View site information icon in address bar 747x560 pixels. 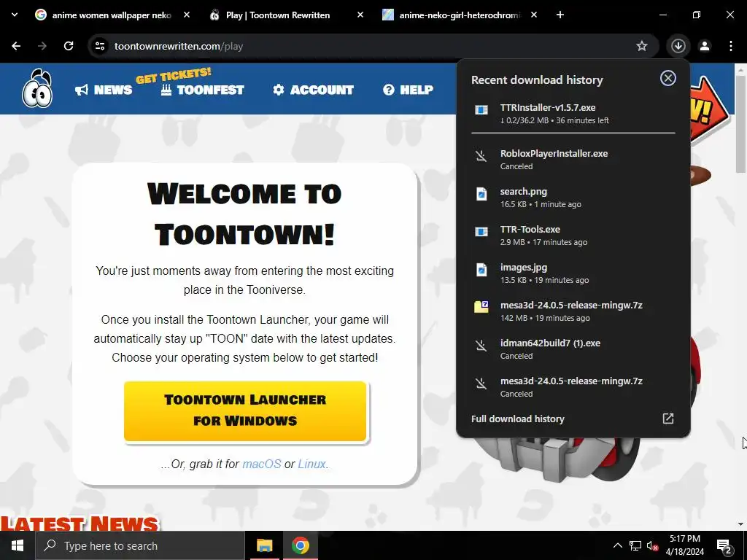point(100,46)
